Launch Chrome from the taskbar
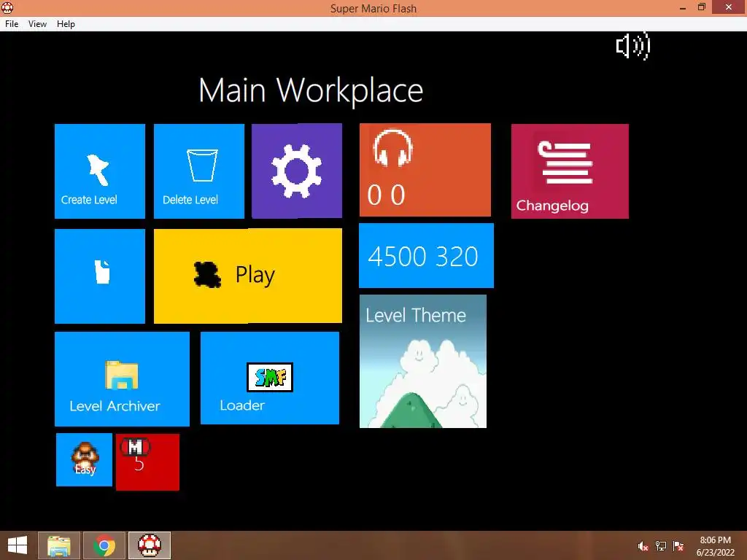This screenshot has height=560, width=747. (104, 545)
